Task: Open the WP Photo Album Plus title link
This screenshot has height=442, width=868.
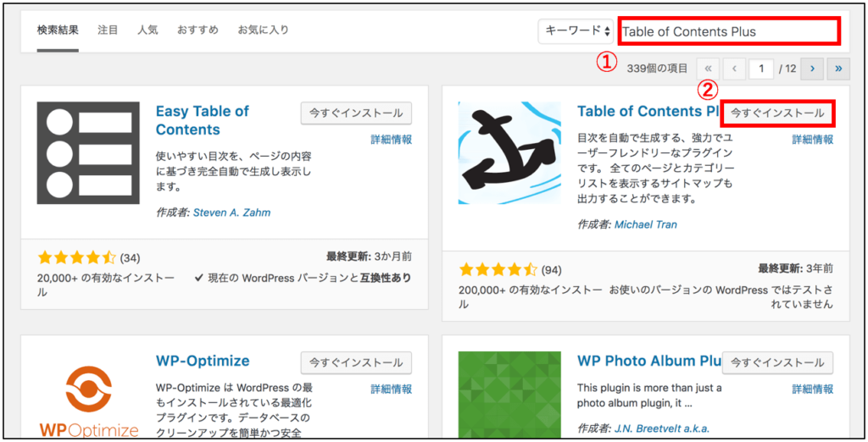Action: [x=648, y=362]
